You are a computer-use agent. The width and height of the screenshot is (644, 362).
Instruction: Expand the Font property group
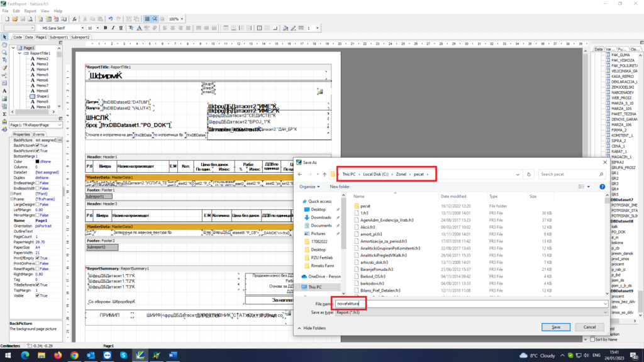click(11, 194)
